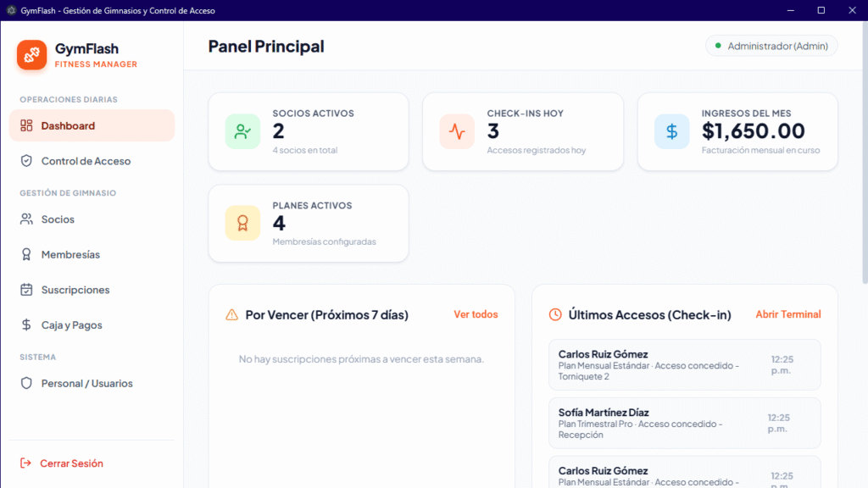Minimize the GymFlash window
This screenshot has height=488, width=868.
click(x=791, y=10)
